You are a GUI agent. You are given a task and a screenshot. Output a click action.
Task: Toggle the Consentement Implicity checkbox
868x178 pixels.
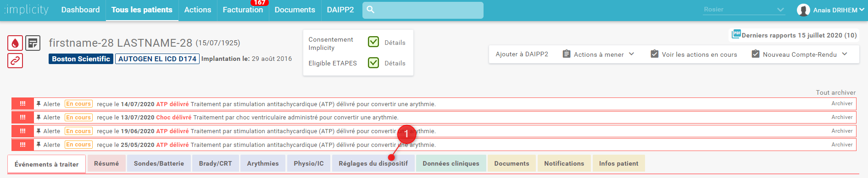pos(373,42)
